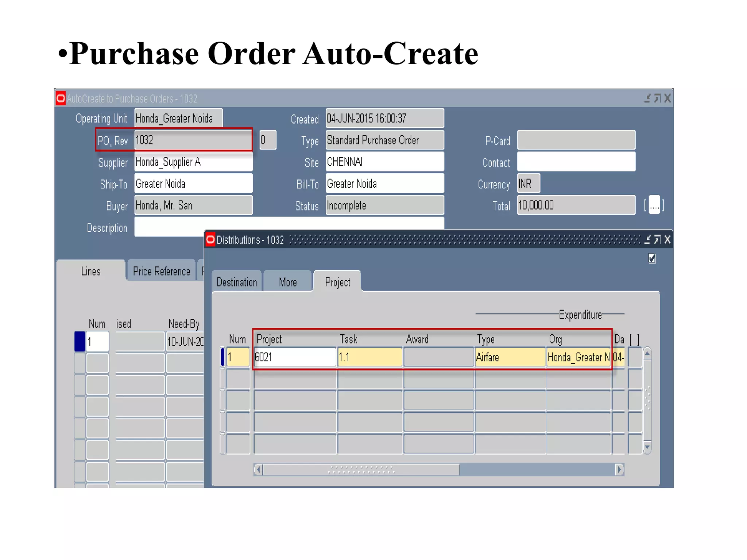Open the bracket flexfield in Distributions header
Screen dimensions: 747x560
point(635,339)
